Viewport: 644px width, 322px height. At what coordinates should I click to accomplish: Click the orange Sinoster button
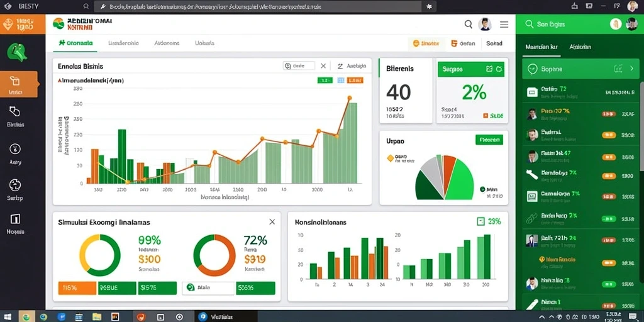[x=426, y=43]
